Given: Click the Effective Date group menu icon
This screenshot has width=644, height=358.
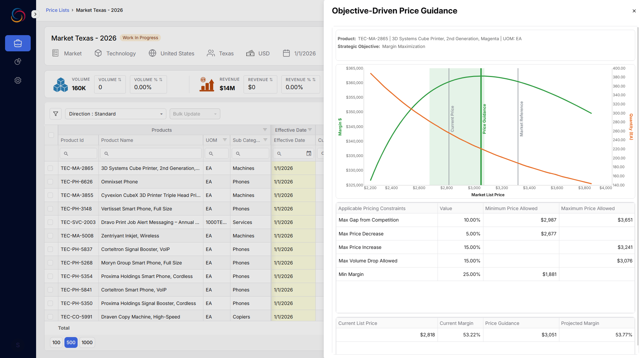Looking at the screenshot, I should coord(310,130).
